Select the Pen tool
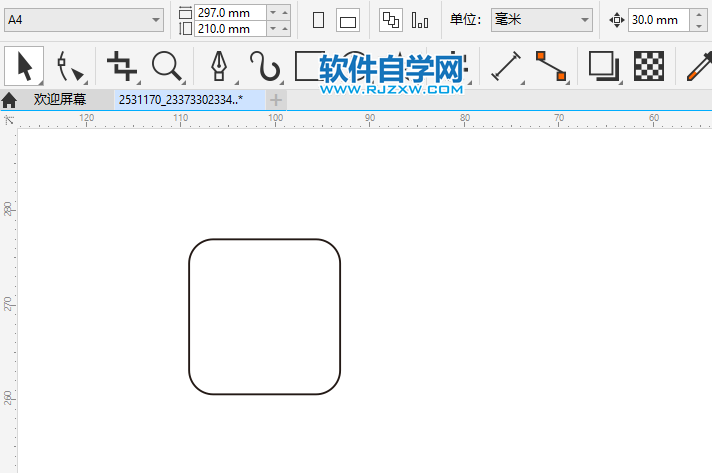This screenshot has width=712, height=473. (x=219, y=66)
